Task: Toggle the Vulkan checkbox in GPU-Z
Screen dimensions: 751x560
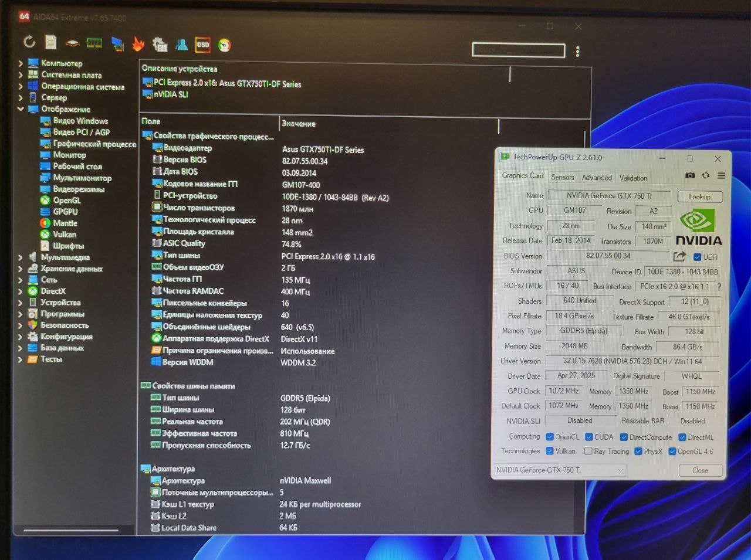Action: pos(550,451)
